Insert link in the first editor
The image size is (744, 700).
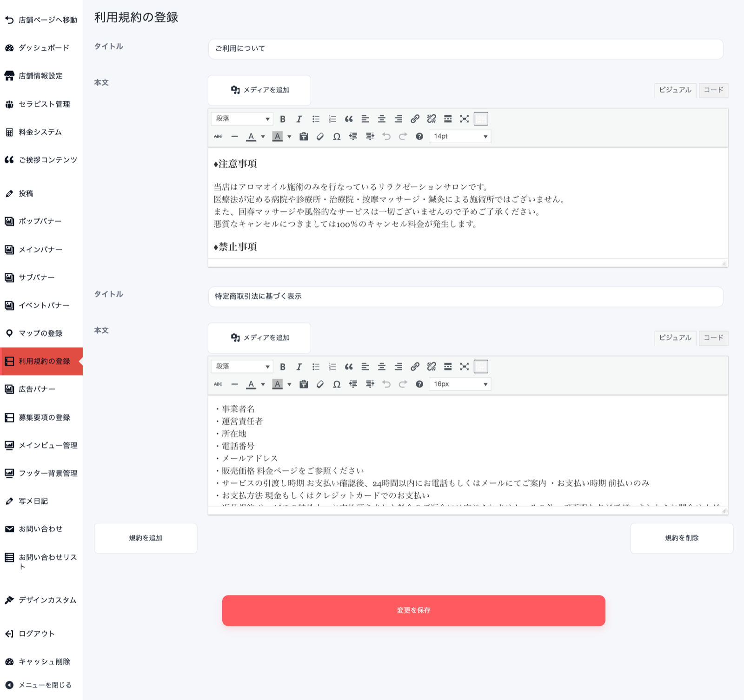tap(415, 119)
